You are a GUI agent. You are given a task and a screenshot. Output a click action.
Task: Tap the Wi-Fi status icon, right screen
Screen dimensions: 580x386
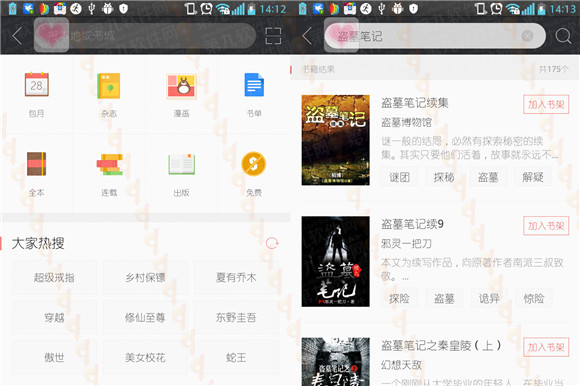point(513,9)
